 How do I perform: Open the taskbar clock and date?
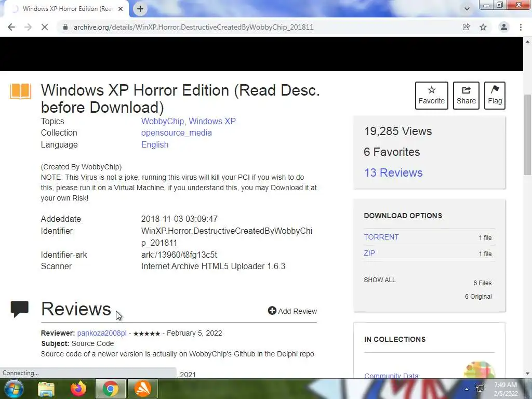[506, 389]
